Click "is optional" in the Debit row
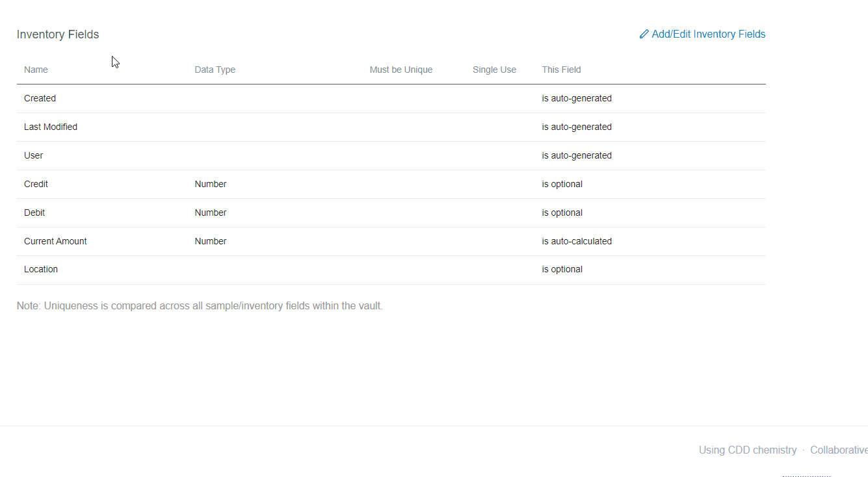 click(562, 213)
